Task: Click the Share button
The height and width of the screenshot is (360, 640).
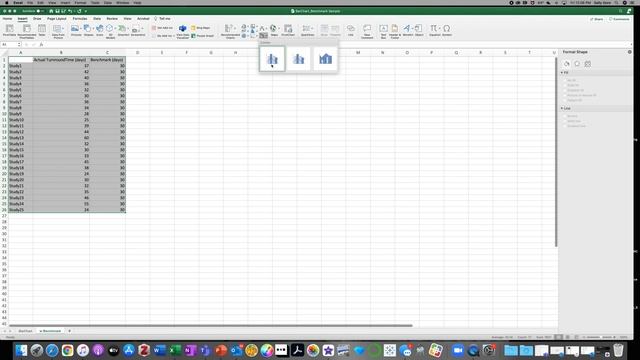Action: coord(596,19)
